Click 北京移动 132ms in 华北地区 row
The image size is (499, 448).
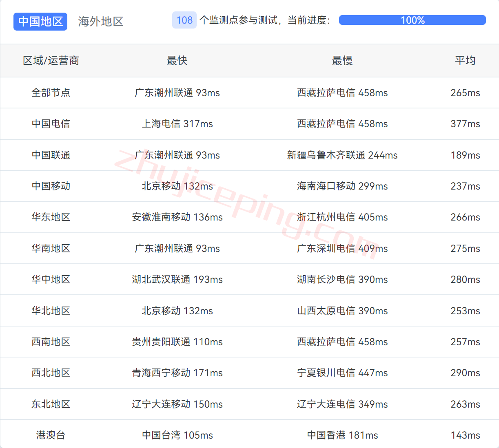tap(177, 311)
